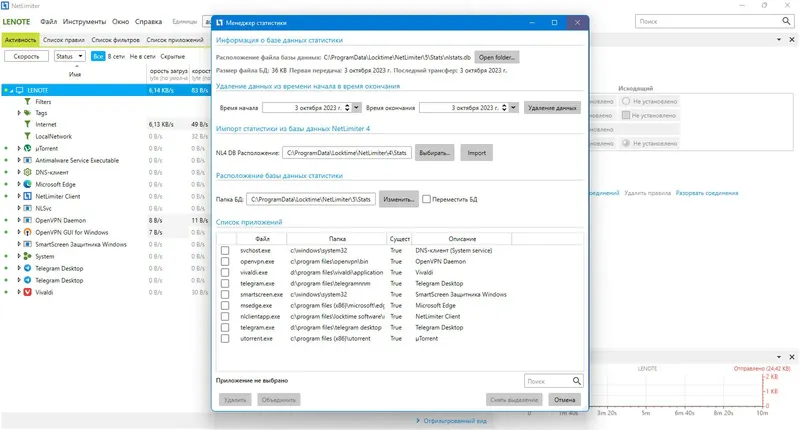Image resolution: width=800 pixels, height=430 pixels.
Task: Click the LocalNetwork filter funnel icon
Action: tap(28, 136)
